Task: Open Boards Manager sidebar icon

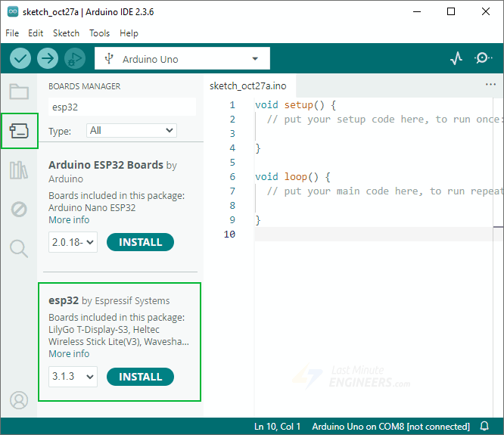Action: pyautogui.click(x=19, y=131)
